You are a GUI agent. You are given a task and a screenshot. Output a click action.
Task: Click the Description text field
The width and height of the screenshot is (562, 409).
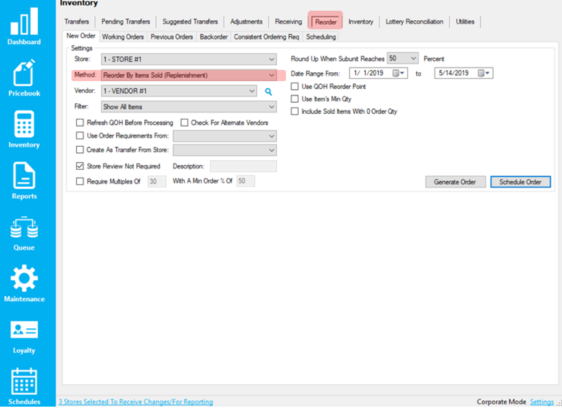click(243, 166)
